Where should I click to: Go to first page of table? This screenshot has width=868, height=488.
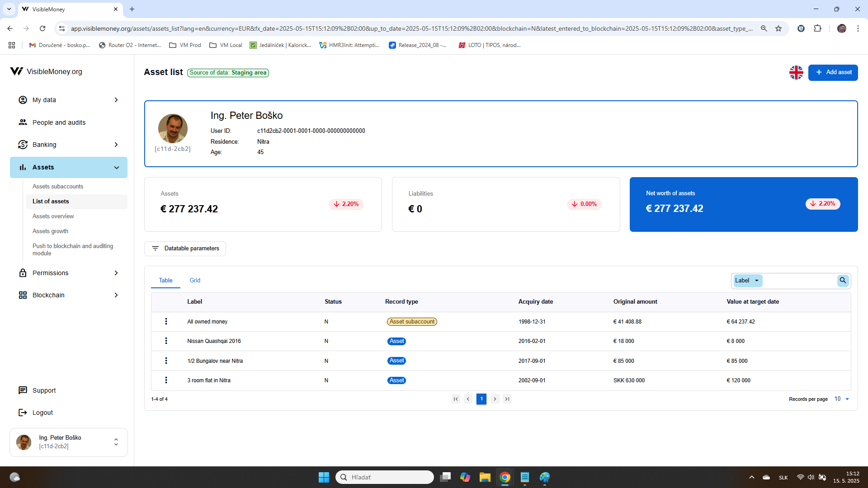coord(456,399)
